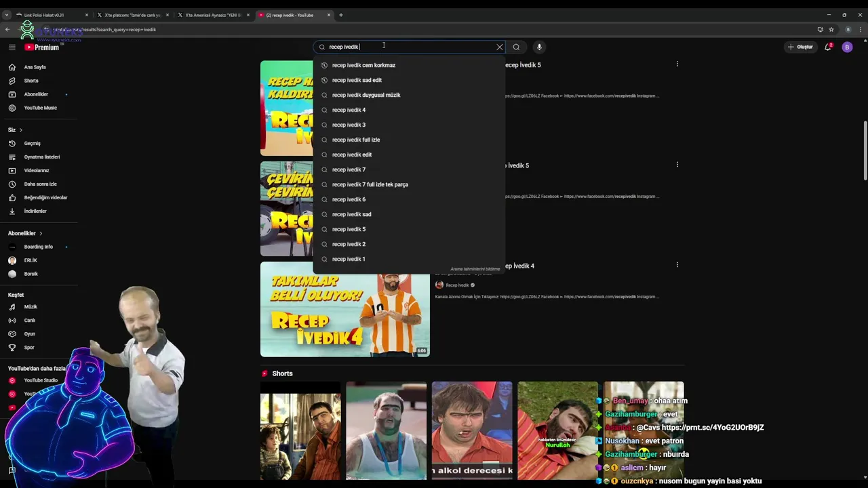Open the Shorts video with alkol derecesi caption
Image resolution: width=868 pixels, height=488 pixels.
click(x=472, y=431)
